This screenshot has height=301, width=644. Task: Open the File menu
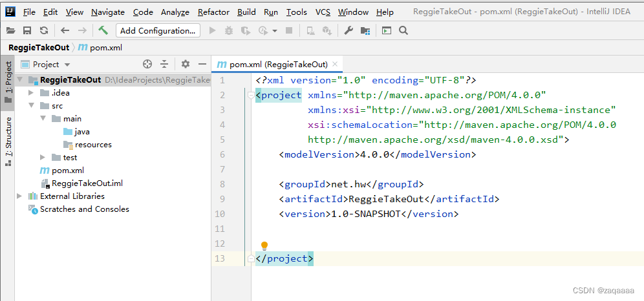29,12
